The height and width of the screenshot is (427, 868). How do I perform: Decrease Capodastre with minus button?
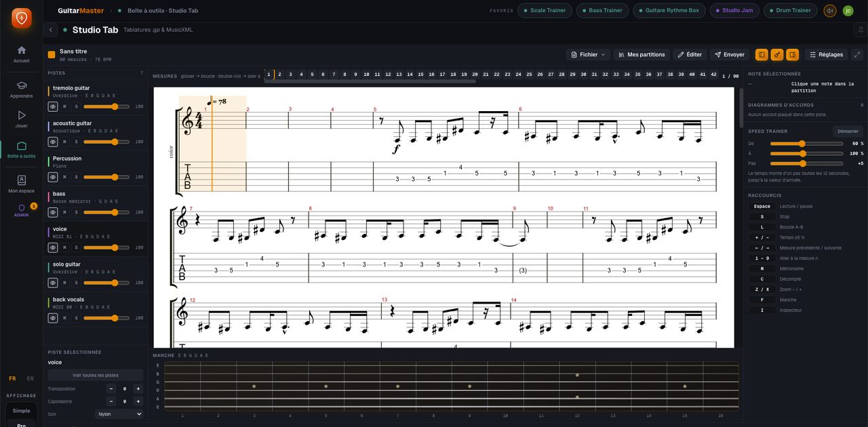111,401
